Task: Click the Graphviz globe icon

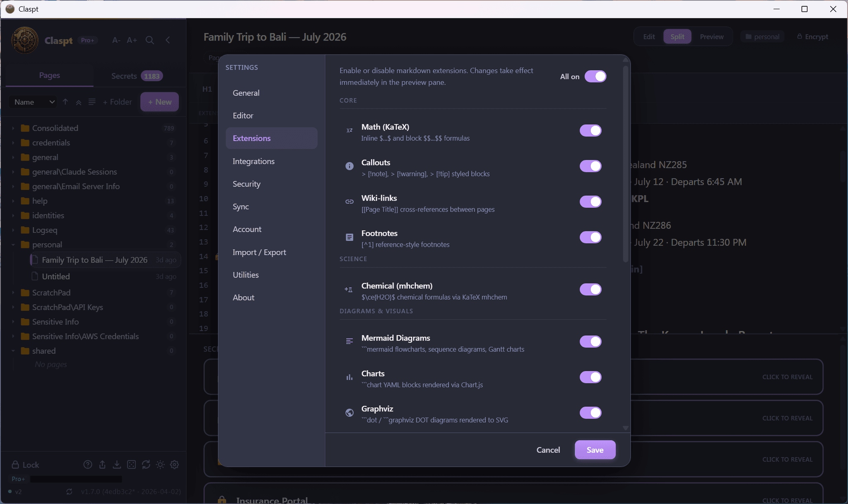Action: pos(349,413)
